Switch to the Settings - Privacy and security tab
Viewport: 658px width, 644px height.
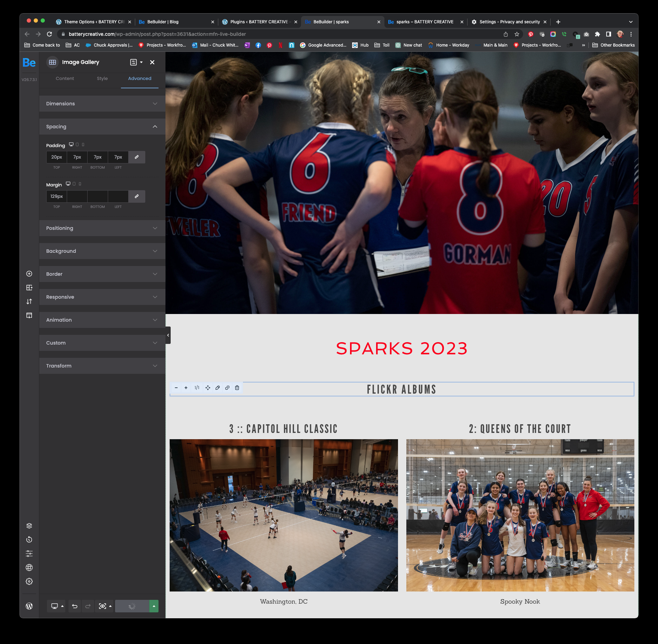[509, 22]
